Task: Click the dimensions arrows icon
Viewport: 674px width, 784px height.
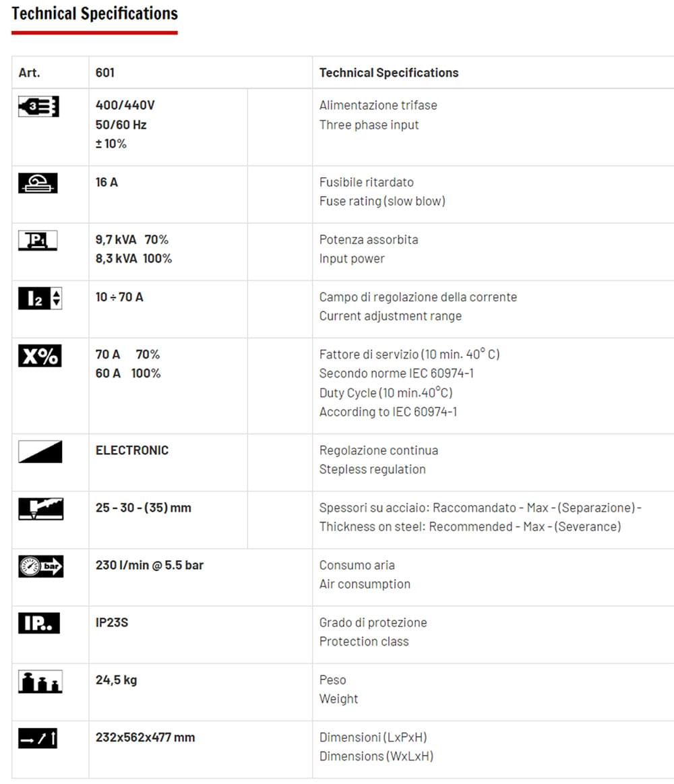Action: tap(38, 739)
